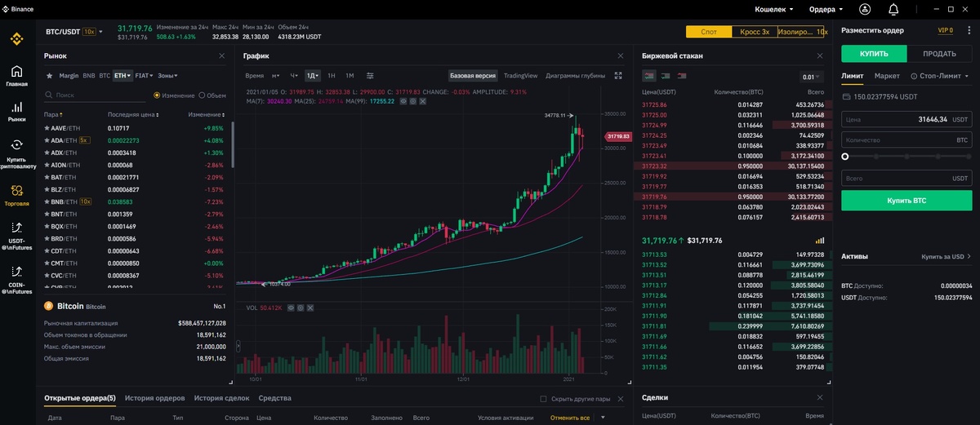This screenshot has height=425, width=980.
Task: Hide VOL indicator using its eye icon
Action: pyautogui.click(x=290, y=308)
